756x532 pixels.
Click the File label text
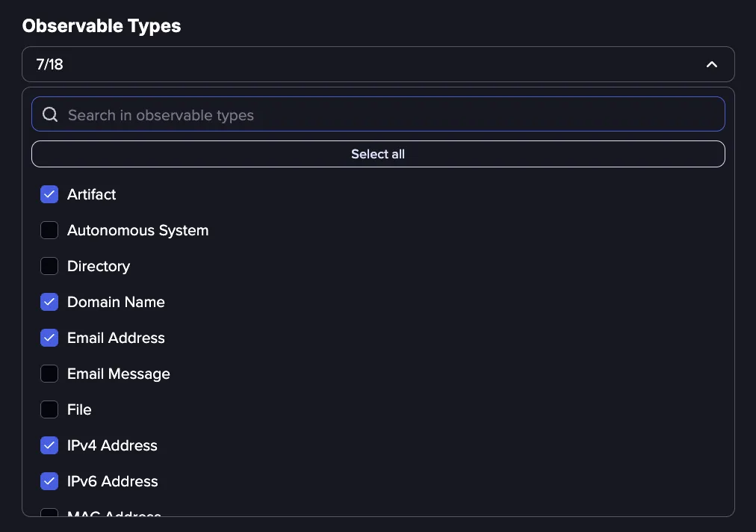(79, 409)
